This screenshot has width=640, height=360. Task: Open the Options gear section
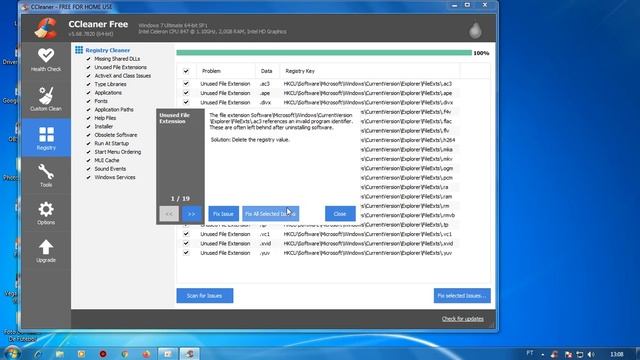(46, 213)
